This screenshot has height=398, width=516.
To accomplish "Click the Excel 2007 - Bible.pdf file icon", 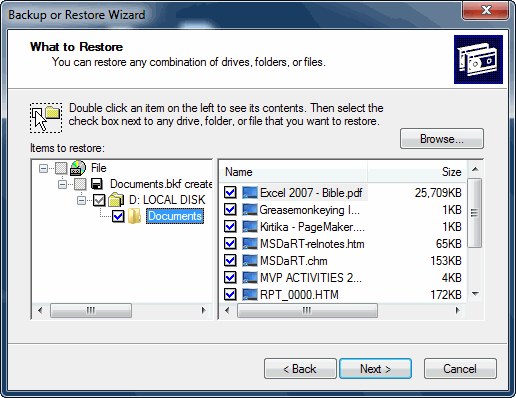I will [250, 193].
